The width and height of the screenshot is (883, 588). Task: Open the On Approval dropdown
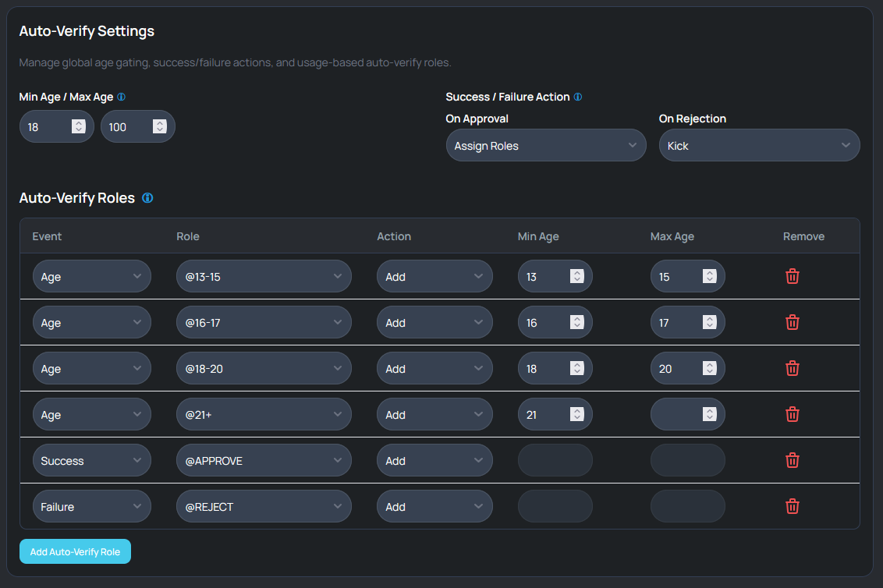[545, 146]
